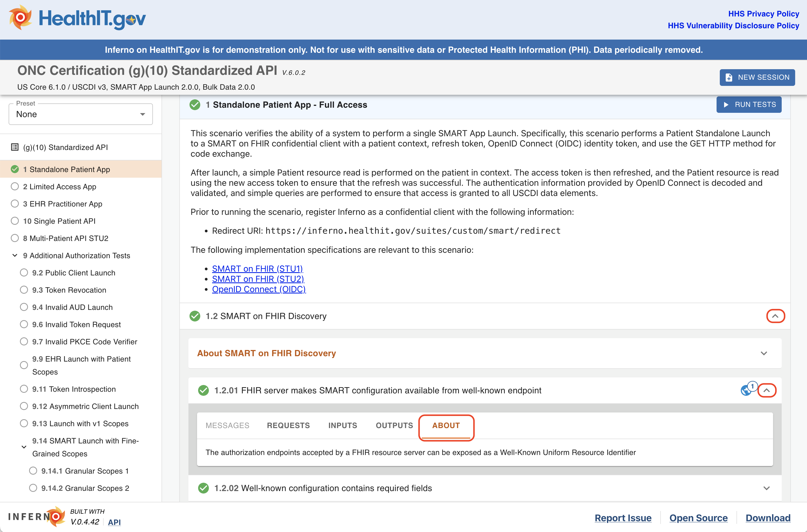The width and height of the screenshot is (807, 532).
Task: Switch to the MESSAGES tab
Action: click(x=227, y=425)
